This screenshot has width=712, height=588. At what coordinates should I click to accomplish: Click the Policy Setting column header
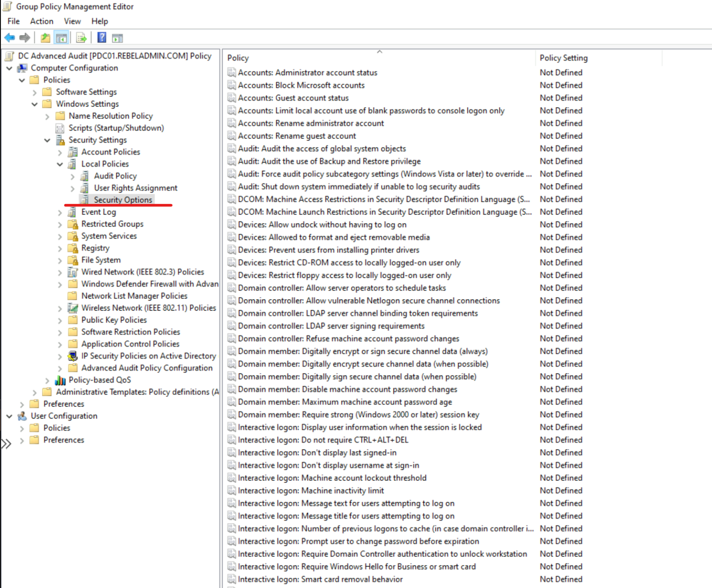point(564,58)
